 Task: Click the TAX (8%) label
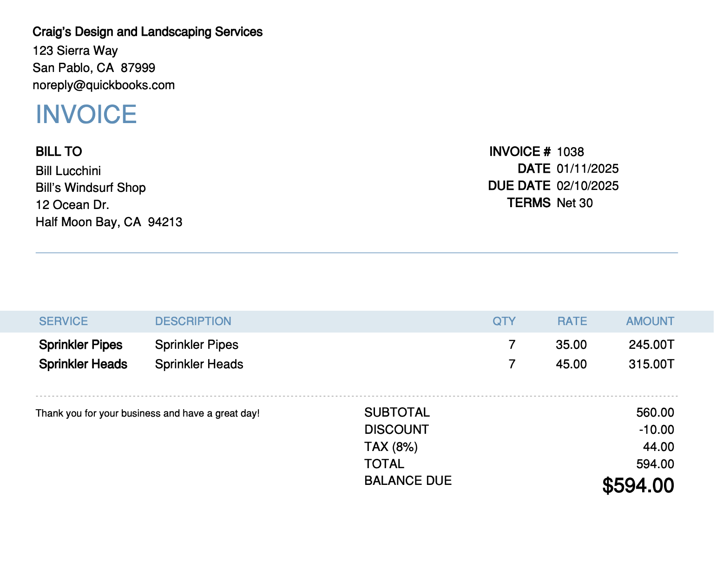point(391,447)
